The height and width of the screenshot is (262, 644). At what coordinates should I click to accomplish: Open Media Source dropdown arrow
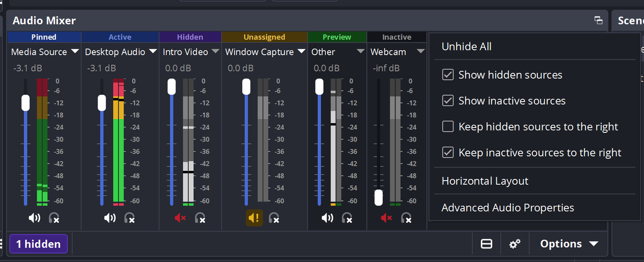[x=75, y=52]
